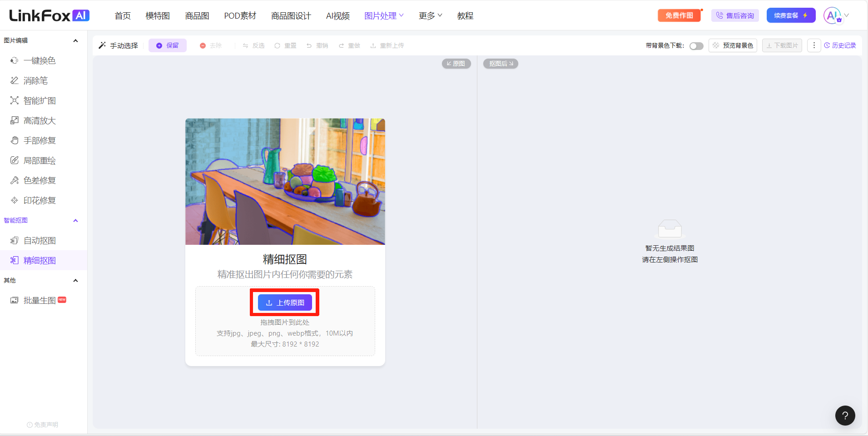Expand the 图片处理 dropdown menu

(384, 16)
